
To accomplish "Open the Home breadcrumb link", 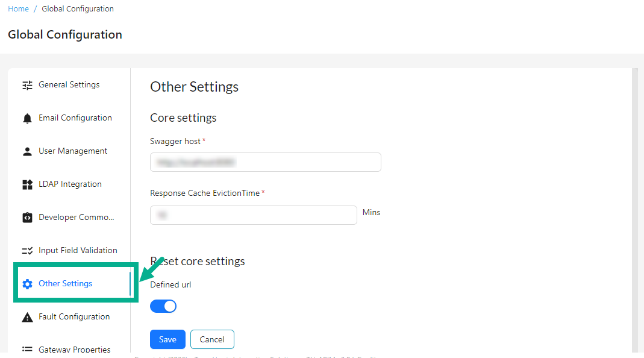I will [x=18, y=8].
